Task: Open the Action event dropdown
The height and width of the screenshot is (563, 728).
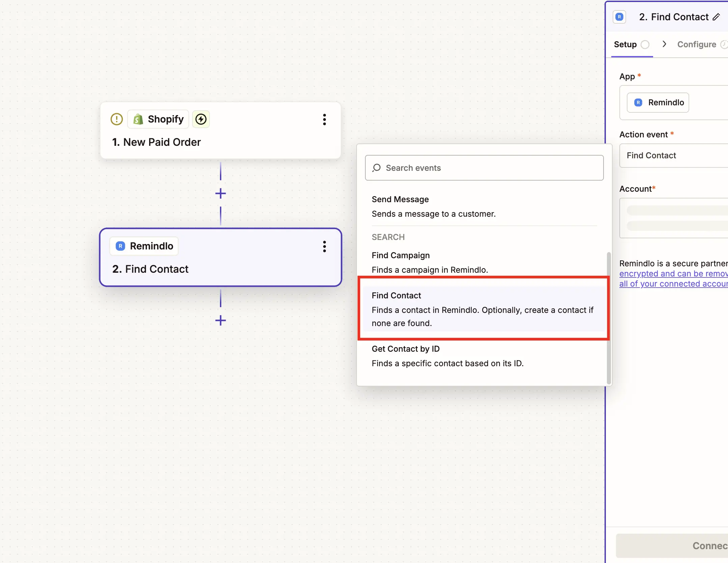Action: tap(674, 156)
